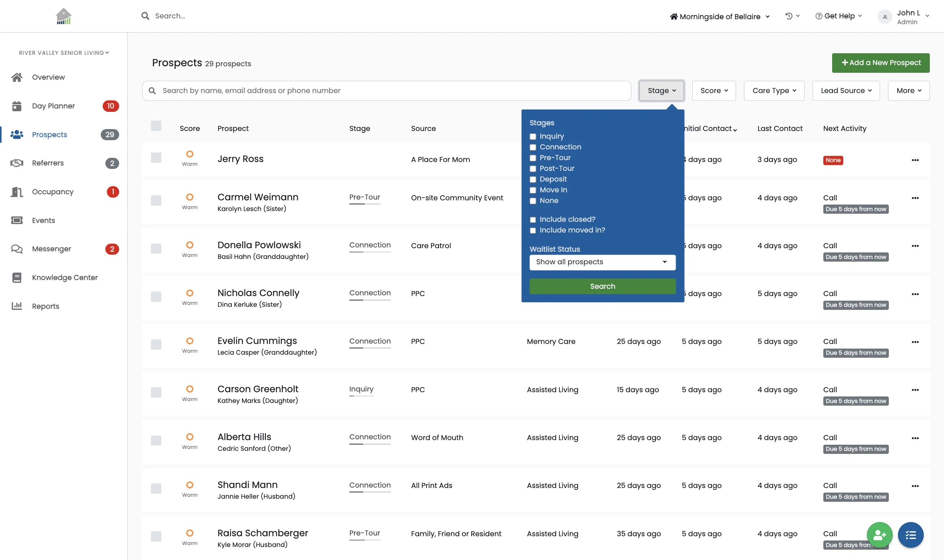Image resolution: width=944 pixels, height=560 pixels.
Task: Click Add a New Prospect button
Action: coord(880,63)
